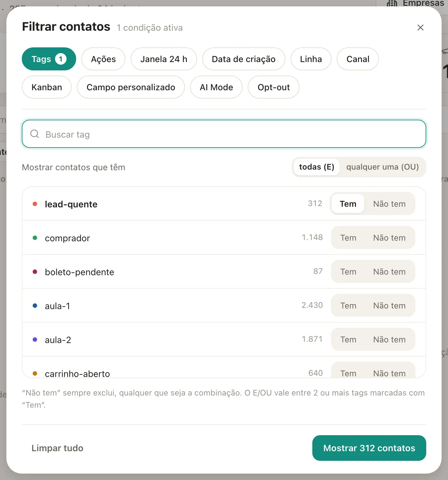Click the green dot beside comprador
Viewport: 448px width, 480px height.
click(x=35, y=238)
